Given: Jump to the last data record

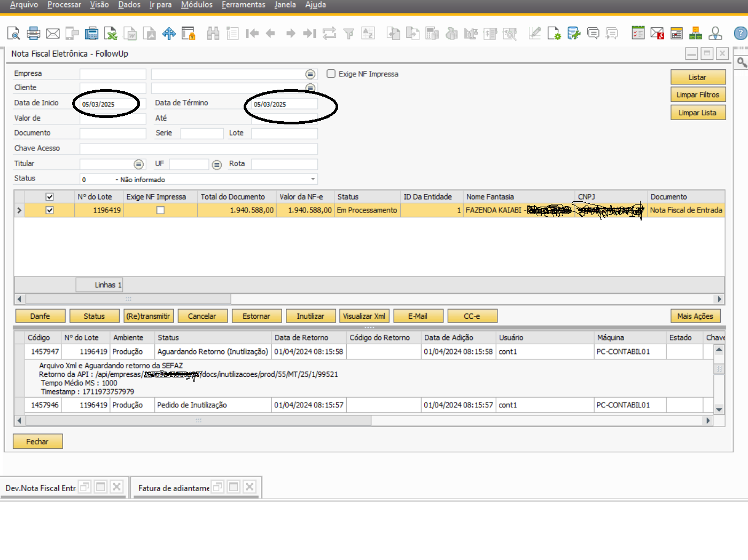Looking at the screenshot, I should pyautogui.click(x=310, y=34).
